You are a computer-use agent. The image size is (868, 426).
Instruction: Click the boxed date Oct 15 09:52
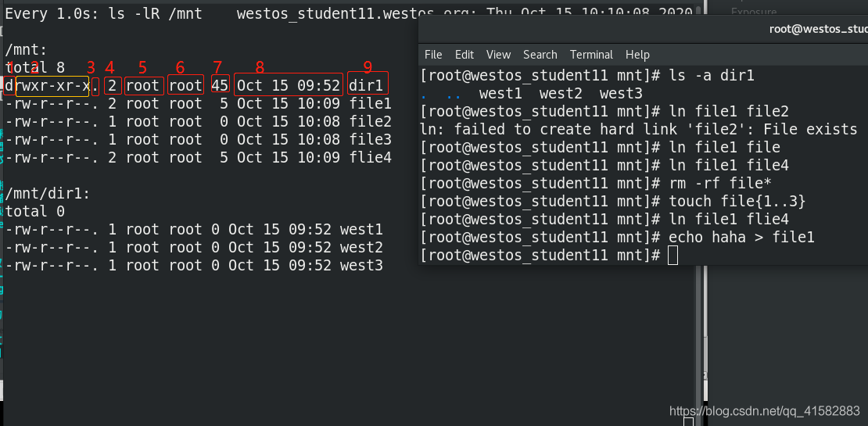point(289,86)
